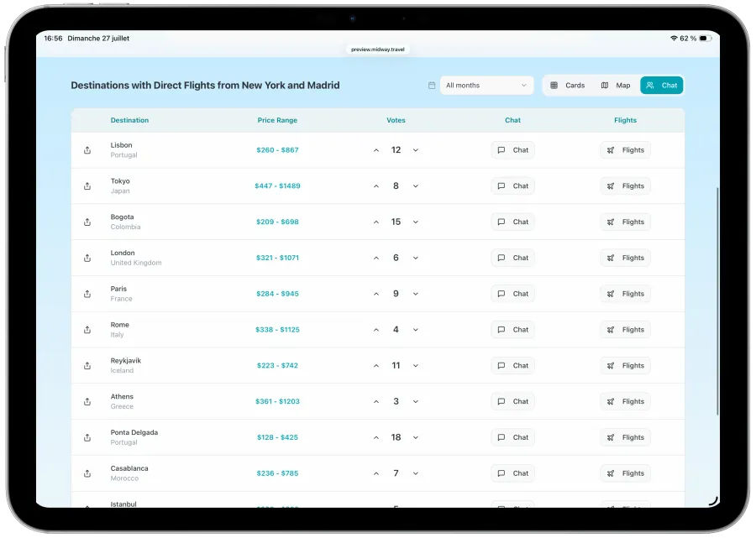View Flights for Athens
Image resolution: width=756 pixels, height=538 pixels.
pyautogui.click(x=625, y=401)
